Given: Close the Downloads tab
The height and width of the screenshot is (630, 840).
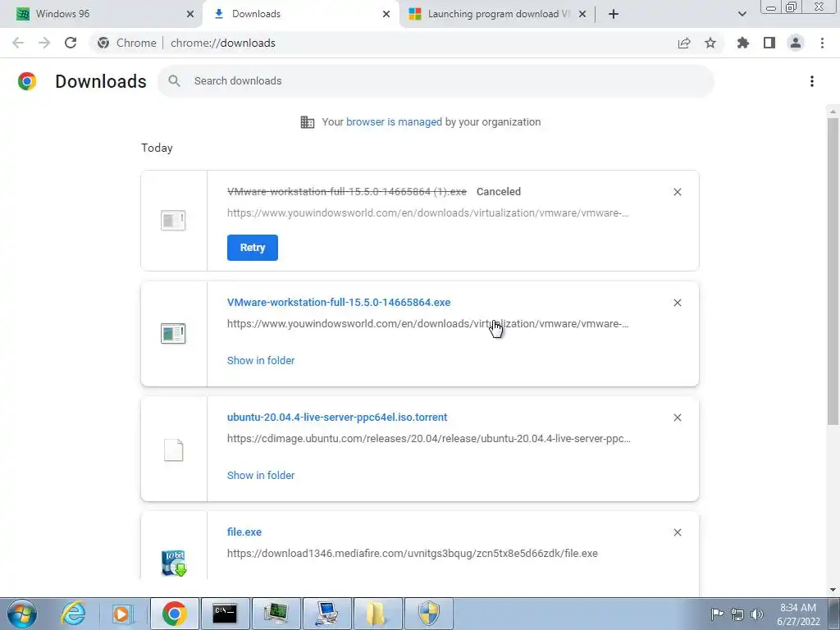Looking at the screenshot, I should click(x=386, y=14).
